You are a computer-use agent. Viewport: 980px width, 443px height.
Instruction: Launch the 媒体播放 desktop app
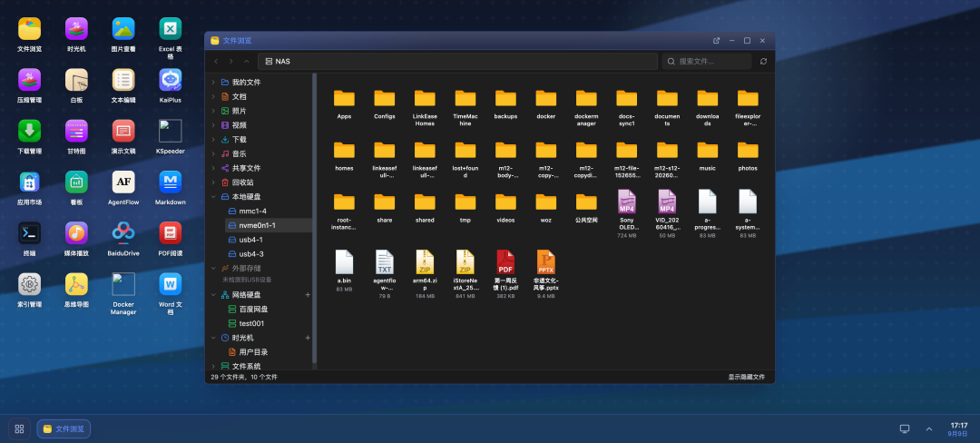pos(76,233)
